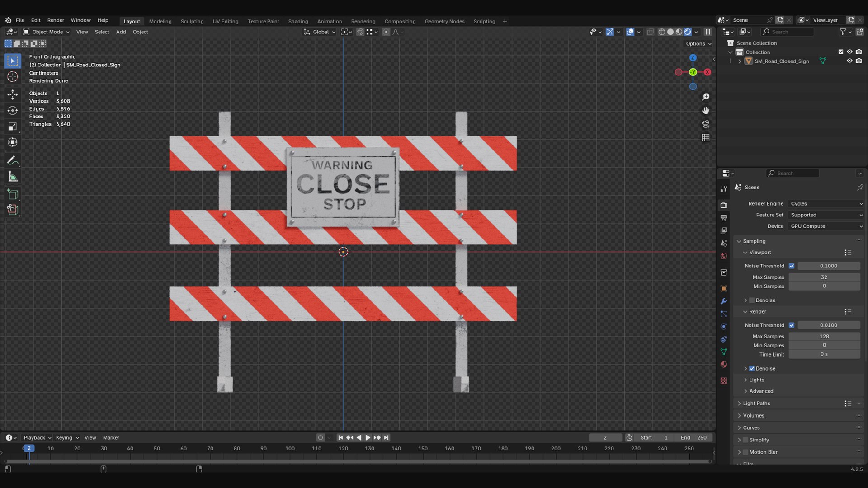Screen dimensions: 868x488
Task: Open the timeline Marker menu
Action: pyautogui.click(x=111, y=438)
